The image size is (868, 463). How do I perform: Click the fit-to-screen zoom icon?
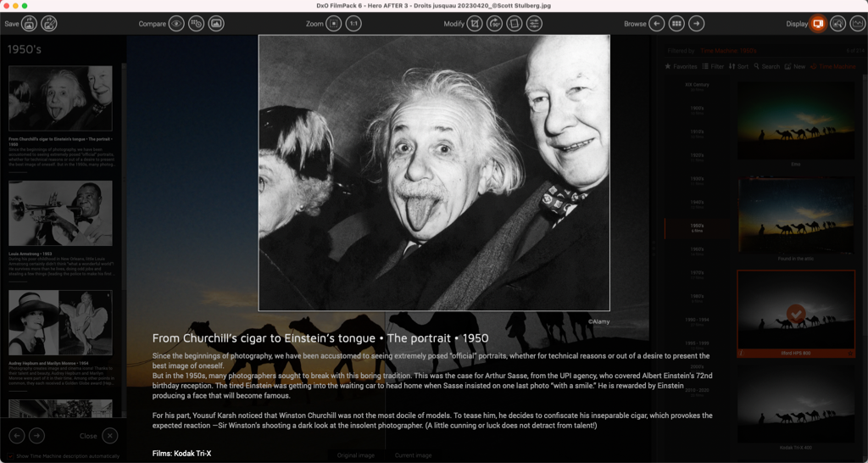tap(333, 24)
